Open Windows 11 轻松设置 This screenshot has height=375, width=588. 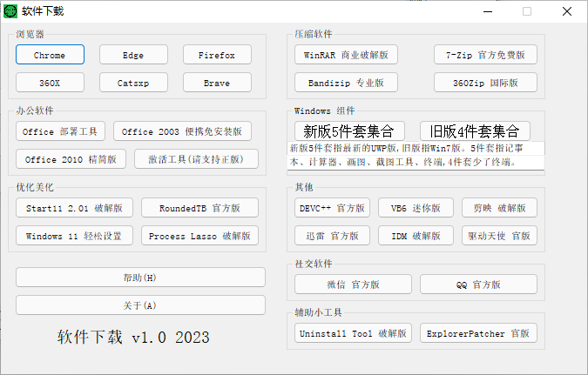pos(74,235)
